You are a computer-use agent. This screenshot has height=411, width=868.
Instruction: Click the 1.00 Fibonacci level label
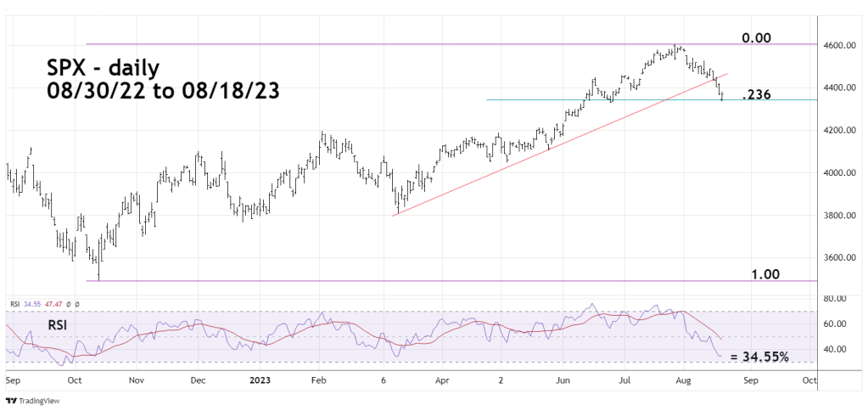[764, 274]
